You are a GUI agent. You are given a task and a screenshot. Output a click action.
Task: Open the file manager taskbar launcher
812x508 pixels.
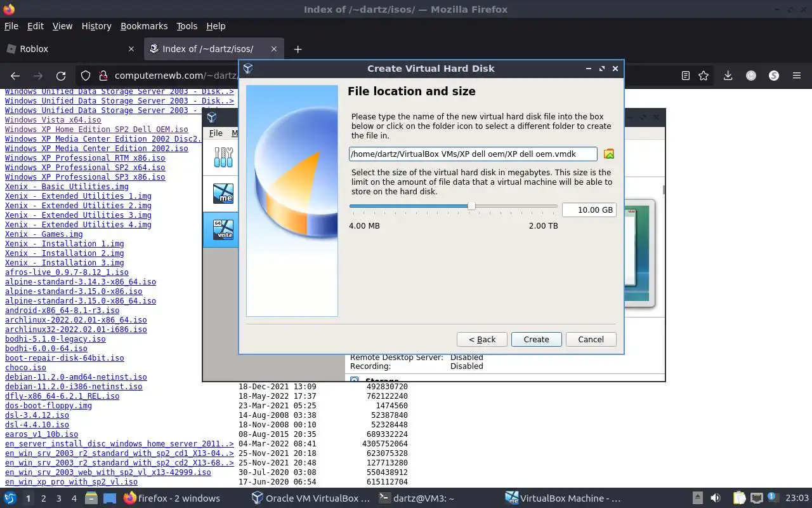click(91, 498)
